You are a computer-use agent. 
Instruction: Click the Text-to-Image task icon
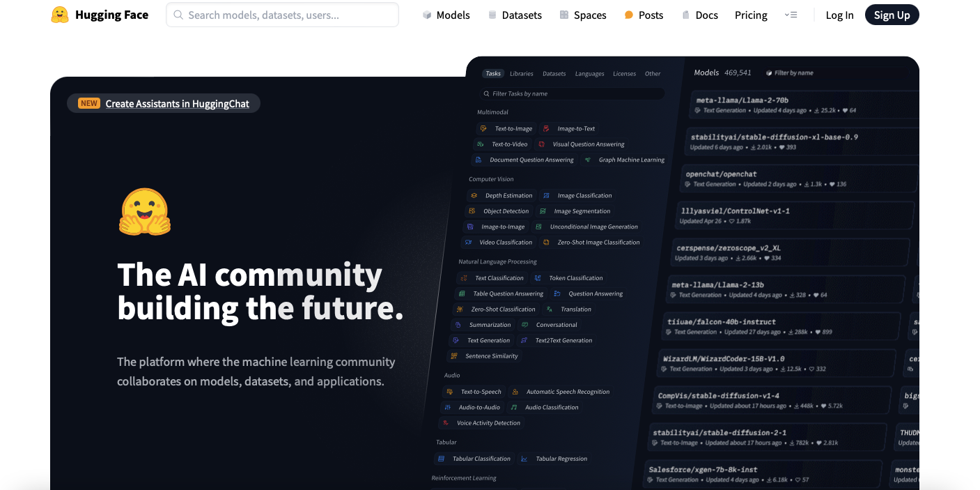click(x=483, y=129)
